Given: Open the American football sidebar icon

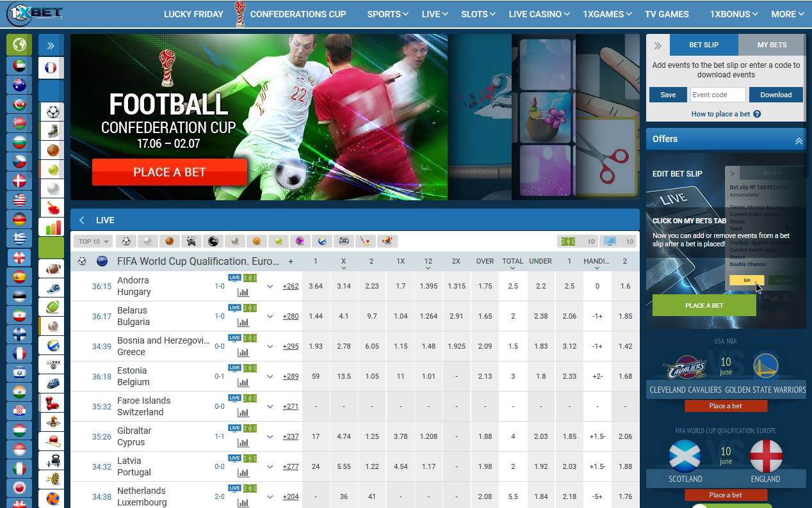Looking at the screenshot, I should click(53, 269).
